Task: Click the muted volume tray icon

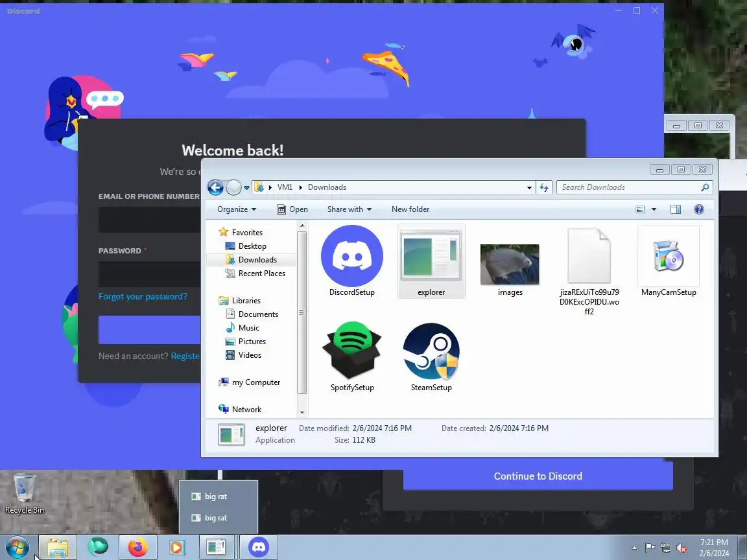Action: (682, 548)
